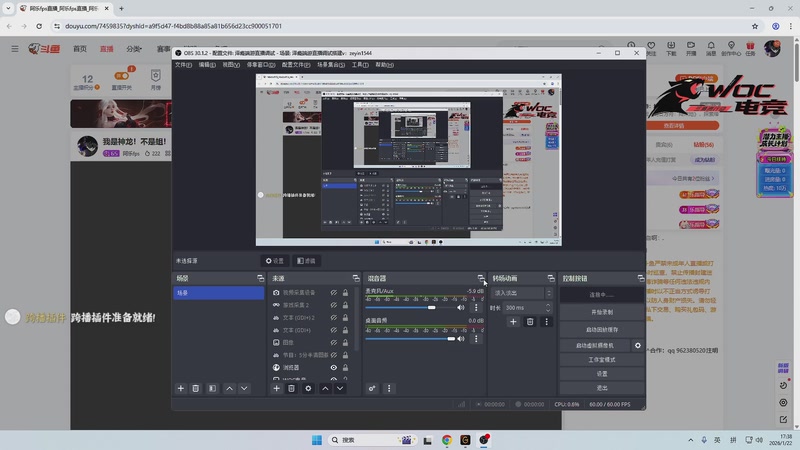Image resolution: width=800 pixels, height=450 pixels.
Task: Open 麦克风/Aux channel three-dot menu
Action: 476,308
